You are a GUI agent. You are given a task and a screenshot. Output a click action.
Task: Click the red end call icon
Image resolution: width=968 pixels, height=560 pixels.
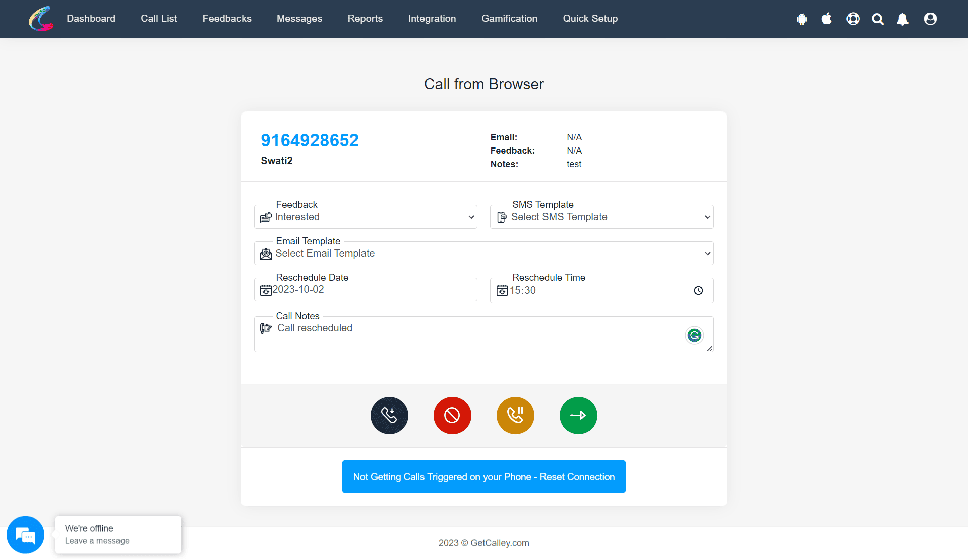point(452,415)
